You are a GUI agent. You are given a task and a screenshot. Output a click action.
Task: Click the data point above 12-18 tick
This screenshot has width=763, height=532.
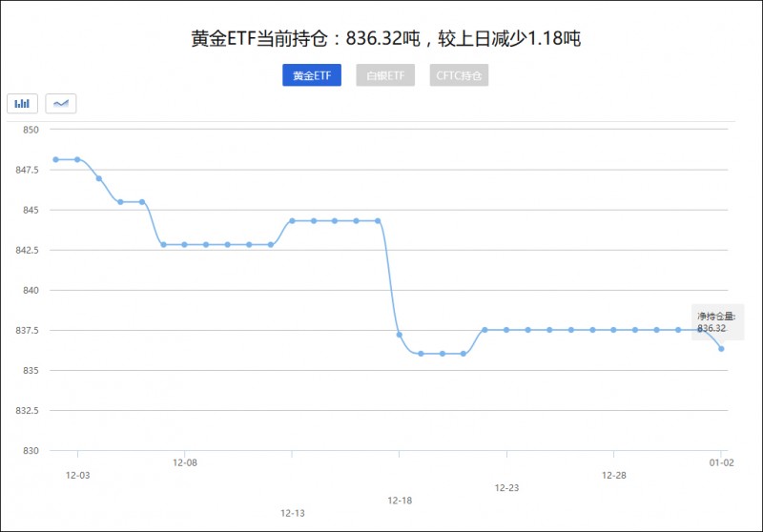pos(399,335)
